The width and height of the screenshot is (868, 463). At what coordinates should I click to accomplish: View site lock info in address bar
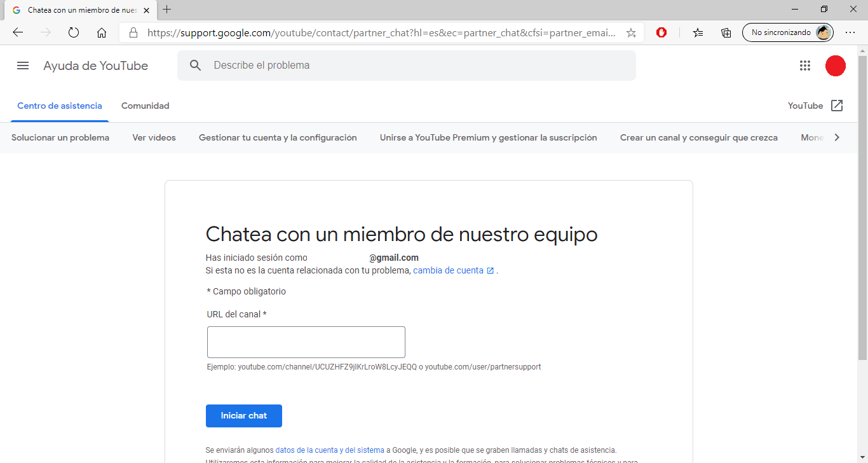pos(133,32)
